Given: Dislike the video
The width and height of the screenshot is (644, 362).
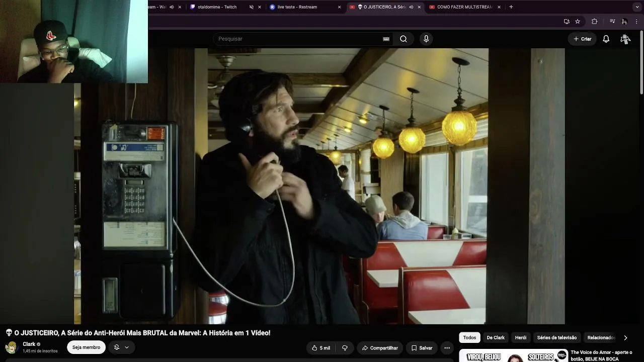Looking at the screenshot, I should pos(345,347).
